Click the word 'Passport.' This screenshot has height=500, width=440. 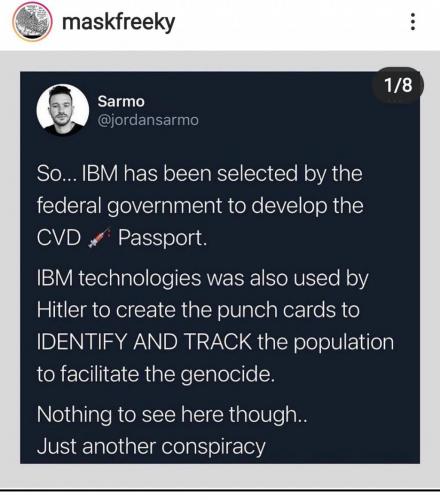click(x=162, y=239)
